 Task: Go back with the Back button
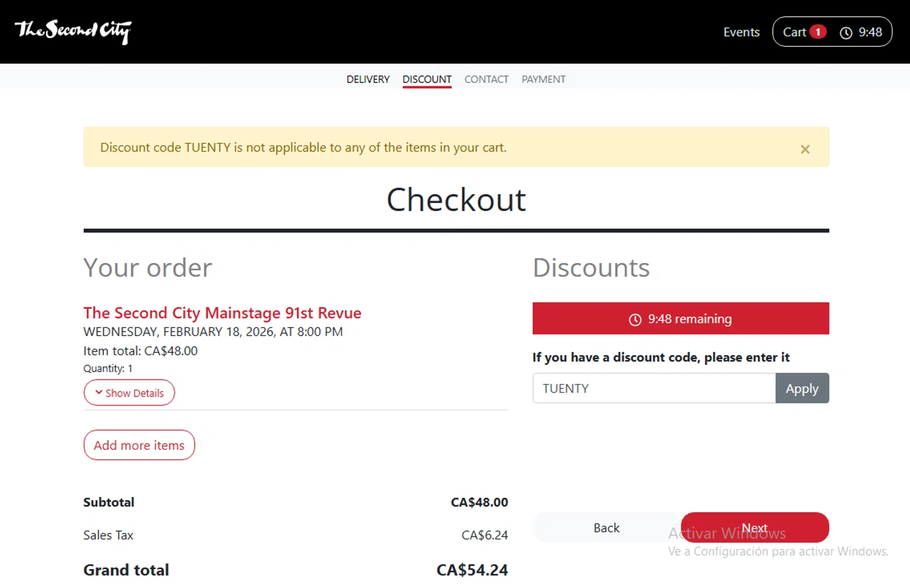(606, 528)
